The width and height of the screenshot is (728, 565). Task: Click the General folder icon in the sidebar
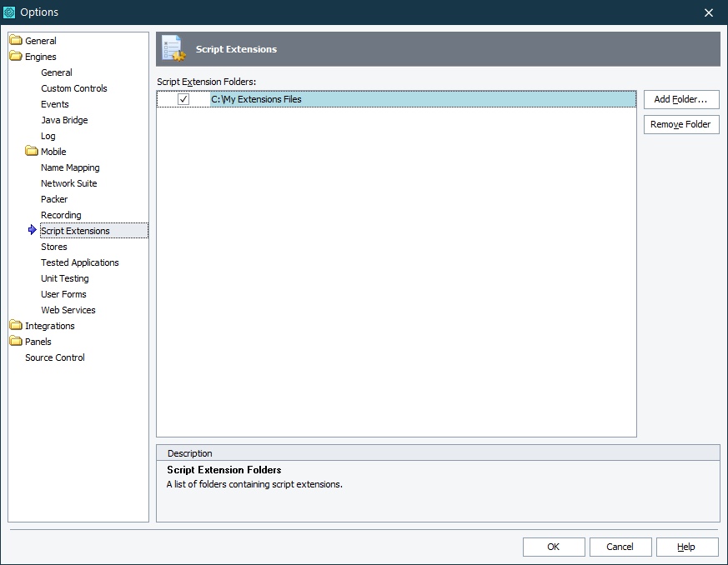tap(14, 40)
